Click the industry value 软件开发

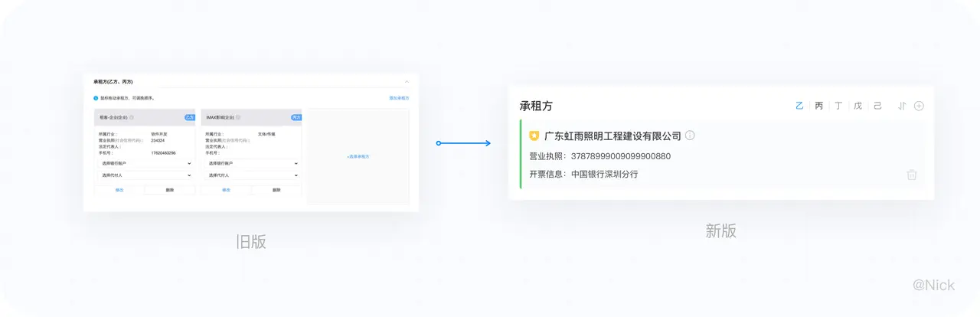158,134
